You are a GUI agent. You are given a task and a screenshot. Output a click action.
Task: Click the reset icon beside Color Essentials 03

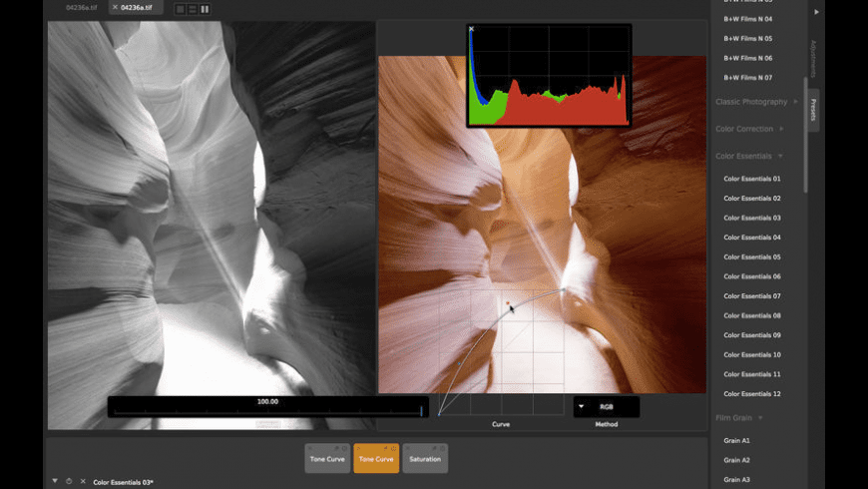(69, 481)
